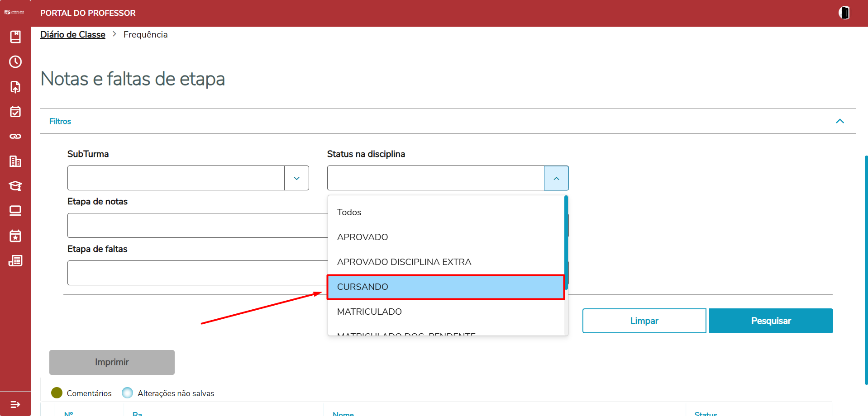The height and width of the screenshot is (416, 868).
Task: Open the building icon in sidebar
Action: click(x=15, y=161)
